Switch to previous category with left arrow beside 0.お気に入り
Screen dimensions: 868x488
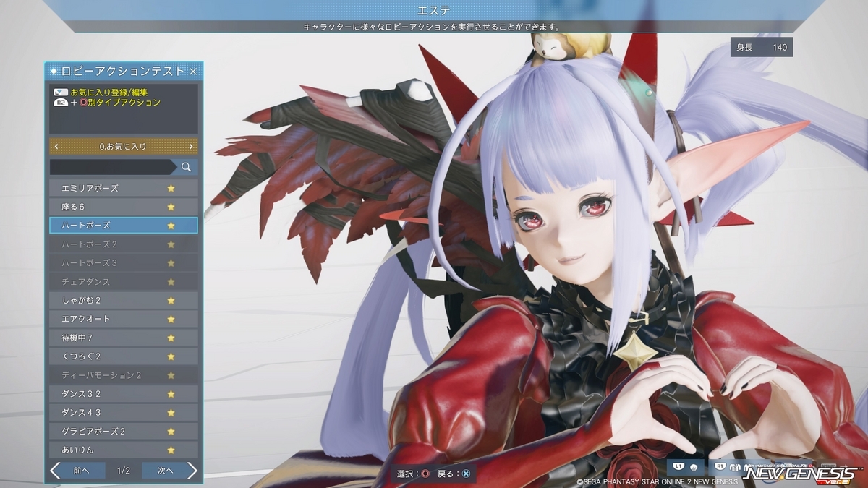pos(56,147)
